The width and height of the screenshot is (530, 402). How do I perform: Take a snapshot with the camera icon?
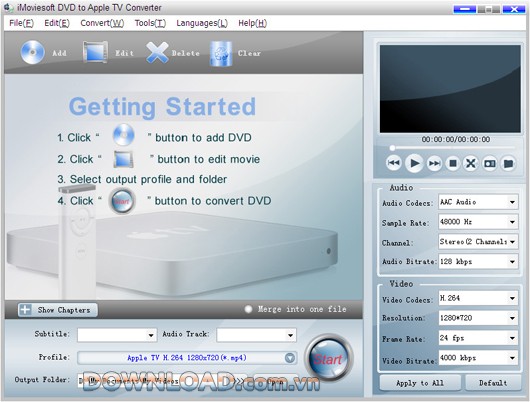click(490, 164)
